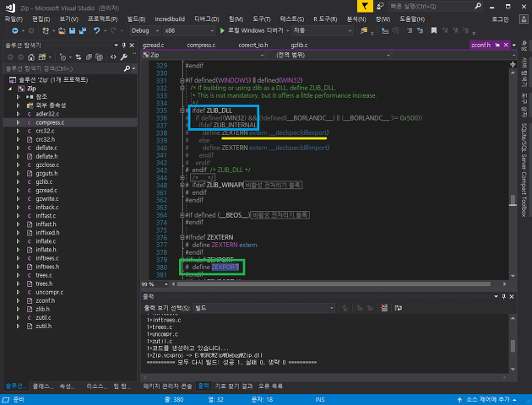Open the (전역 범위) scope dropdown
This screenshot has width=532, height=405.
[329, 55]
